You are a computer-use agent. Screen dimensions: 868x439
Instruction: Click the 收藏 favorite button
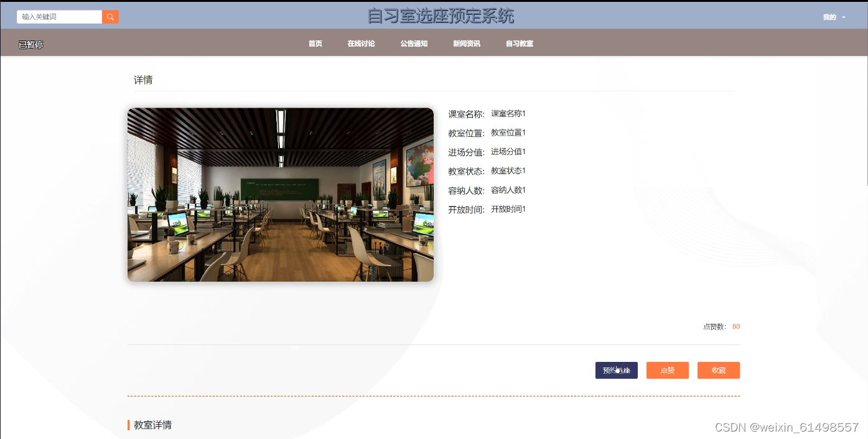[719, 370]
